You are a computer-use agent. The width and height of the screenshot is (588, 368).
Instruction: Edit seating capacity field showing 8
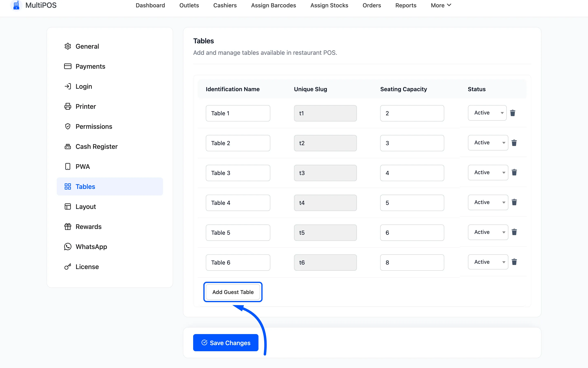click(x=412, y=262)
